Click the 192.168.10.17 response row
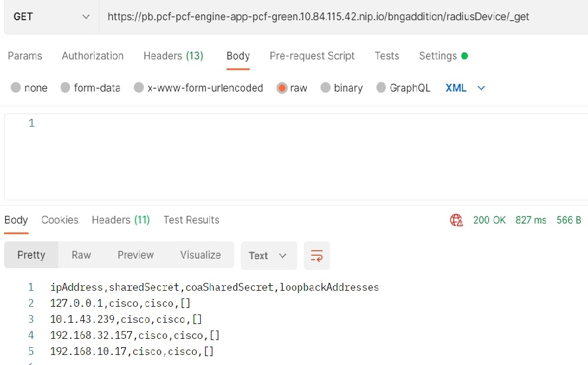 tap(132, 351)
